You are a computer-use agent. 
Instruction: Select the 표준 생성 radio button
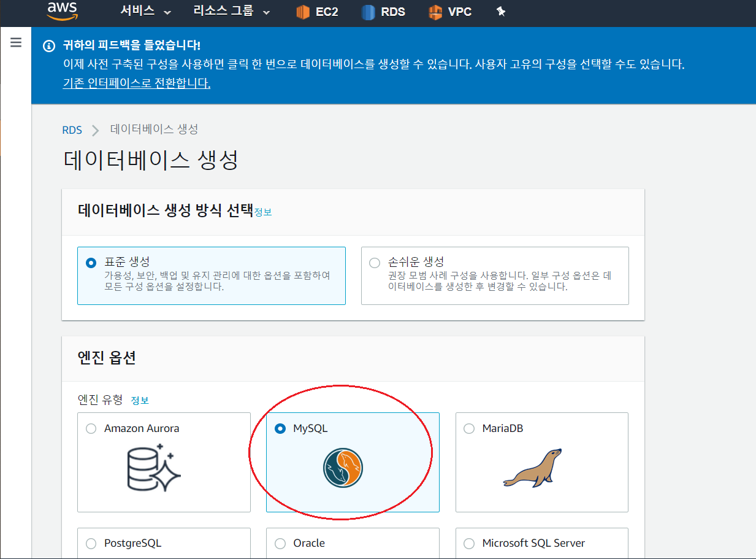[91, 263]
